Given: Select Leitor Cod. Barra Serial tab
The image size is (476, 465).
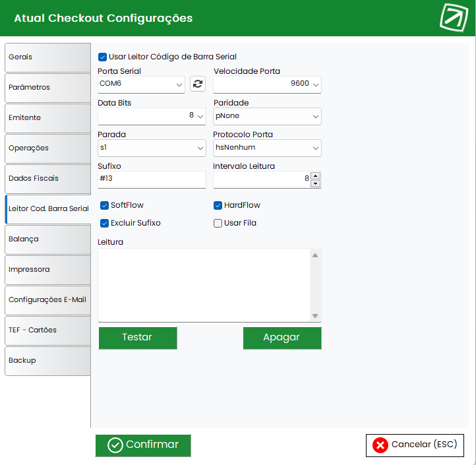Looking at the screenshot, I should point(47,209).
